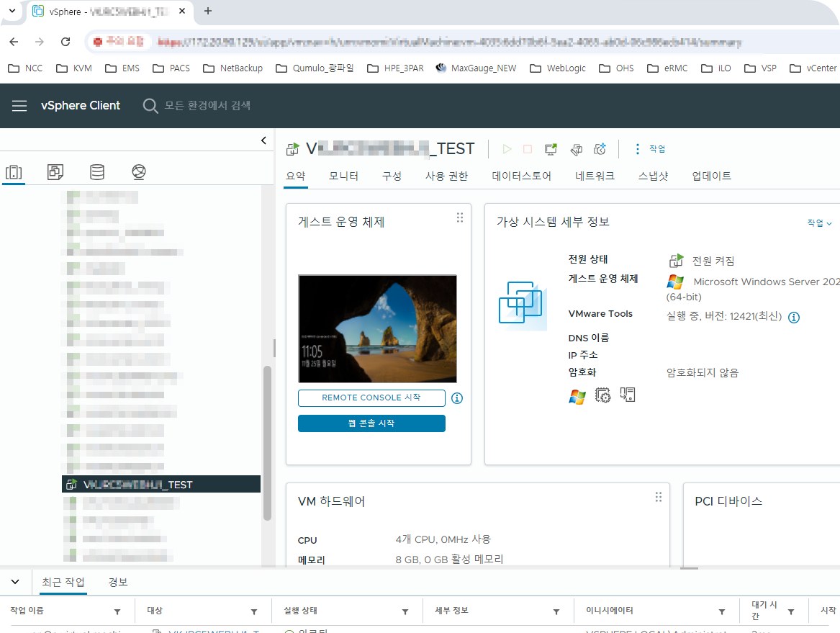Image resolution: width=840 pixels, height=633 pixels.
Task: Open the Networking inventory view icon
Action: 139,172
